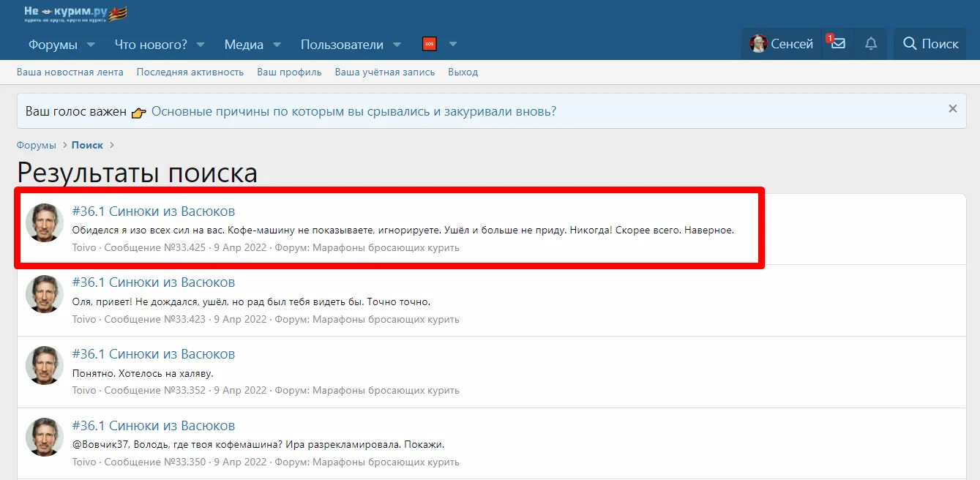Image resolution: width=980 pixels, height=480 pixels.
Task: Open Последняя активность link
Action: [x=190, y=72]
